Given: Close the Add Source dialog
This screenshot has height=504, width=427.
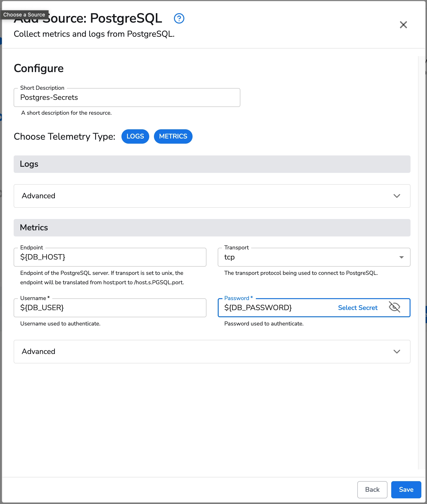Looking at the screenshot, I should tap(403, 25).
